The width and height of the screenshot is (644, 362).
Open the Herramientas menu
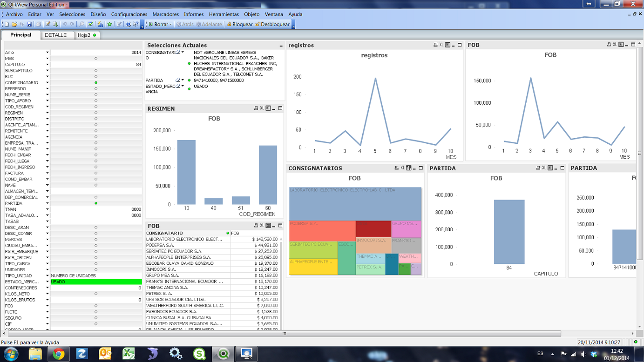(x=224, y=14)
